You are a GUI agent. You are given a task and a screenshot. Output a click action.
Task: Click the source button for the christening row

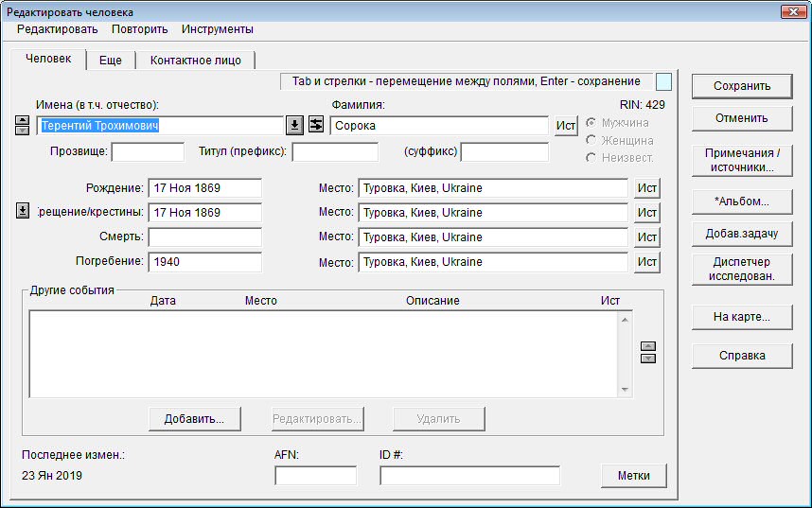[647, 213]
